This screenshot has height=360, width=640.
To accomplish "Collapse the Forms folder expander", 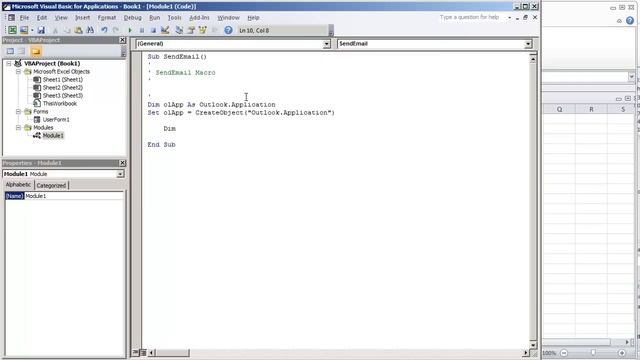I will tap(18, 111).
